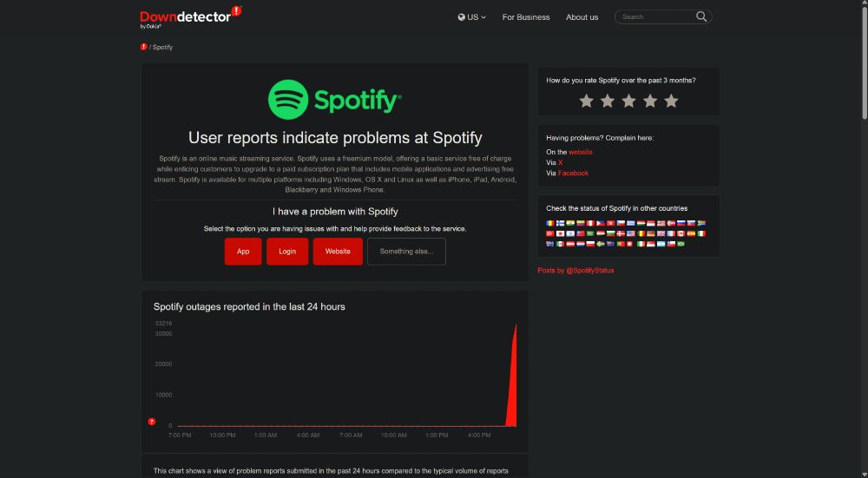The width and height of the screenshot is (868, 478).
Task: Select the Turkey flag
Action: coord(549,233)
